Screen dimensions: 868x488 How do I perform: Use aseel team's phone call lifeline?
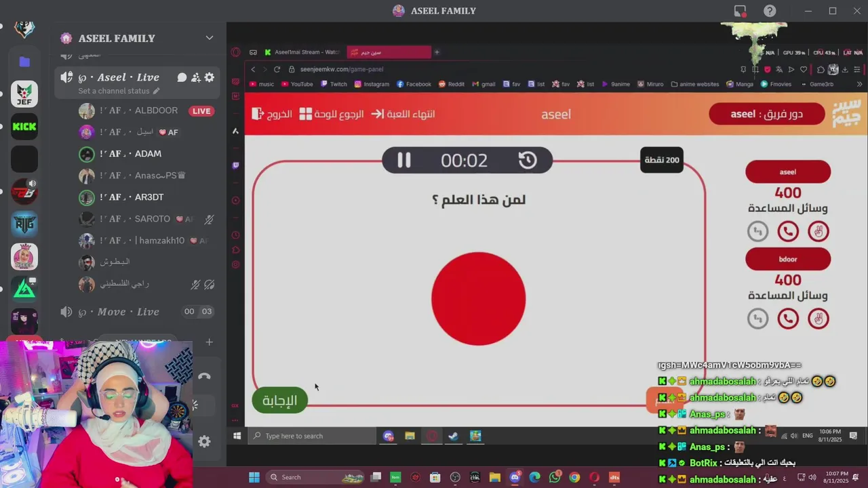(x=788, y=232)
